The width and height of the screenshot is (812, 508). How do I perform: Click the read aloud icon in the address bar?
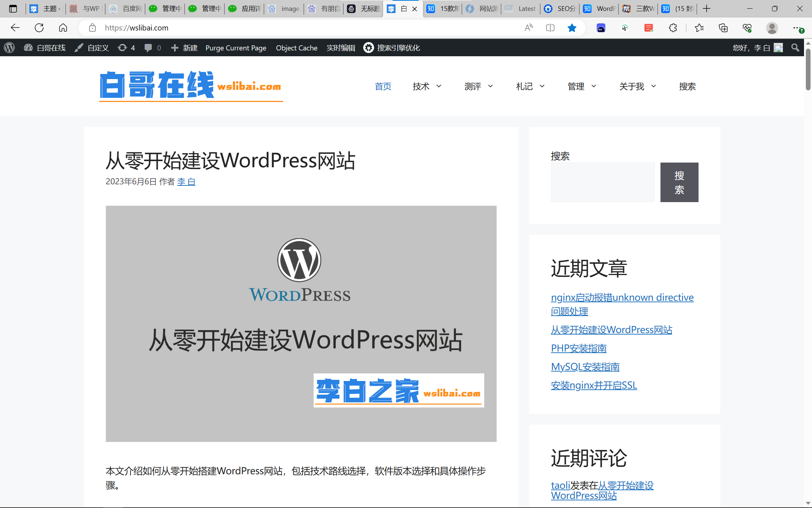pos(529,28)
